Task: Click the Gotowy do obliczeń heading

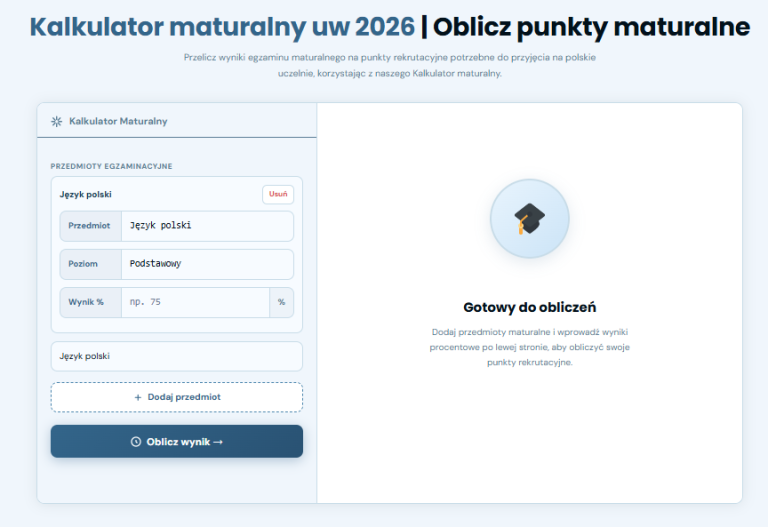Action: 529,307
